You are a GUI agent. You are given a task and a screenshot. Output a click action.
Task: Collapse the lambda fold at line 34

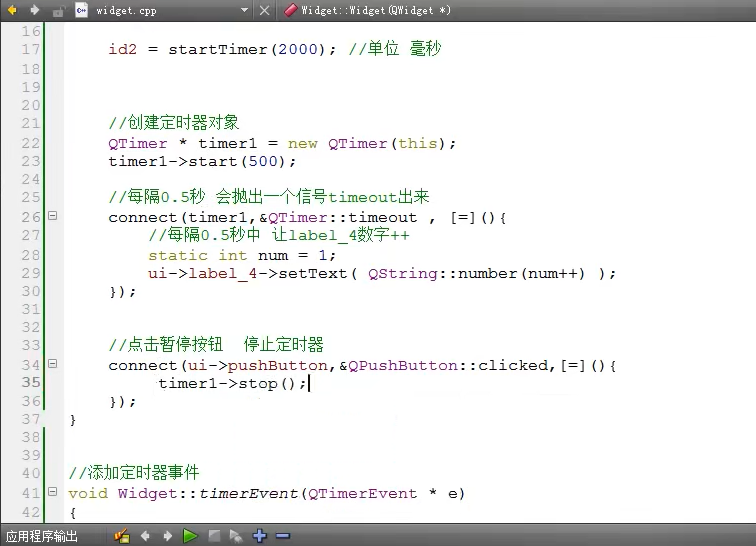[53, 364]
